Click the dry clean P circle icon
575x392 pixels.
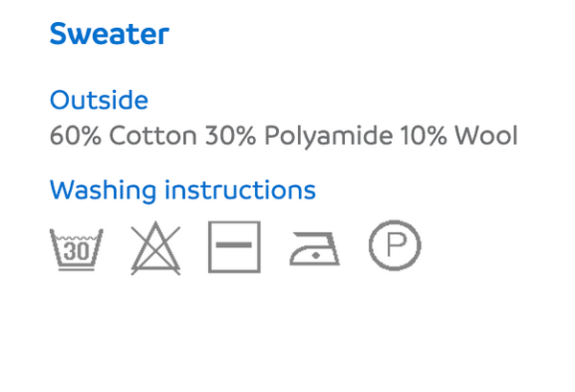(x=395, y=245)
